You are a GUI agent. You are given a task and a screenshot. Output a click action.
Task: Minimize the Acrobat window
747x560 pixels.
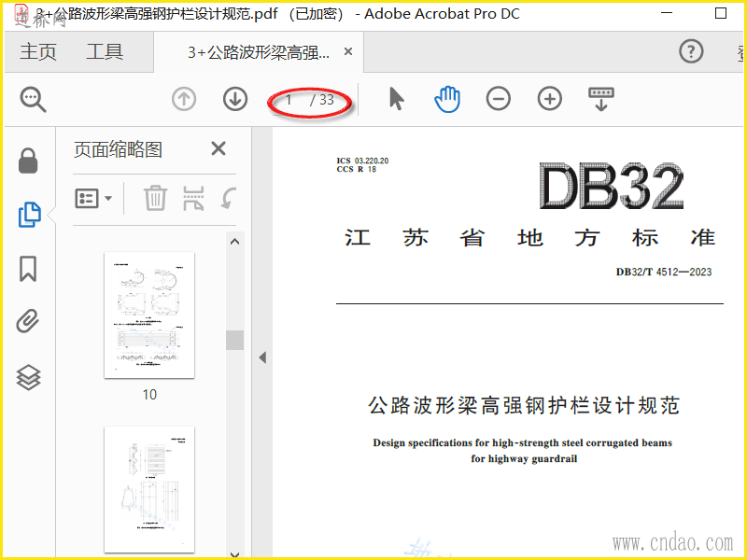click(667, 13)
